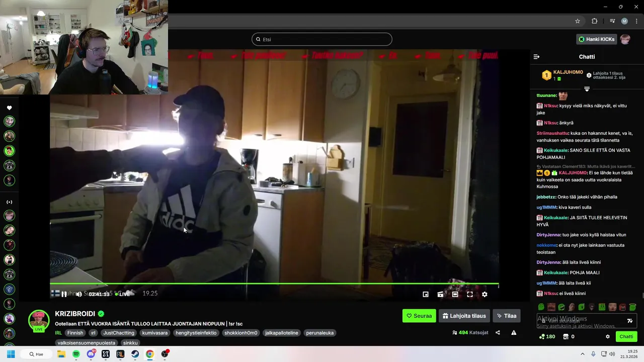Bookmark page with star icon
644x362 pixels.
578,21
